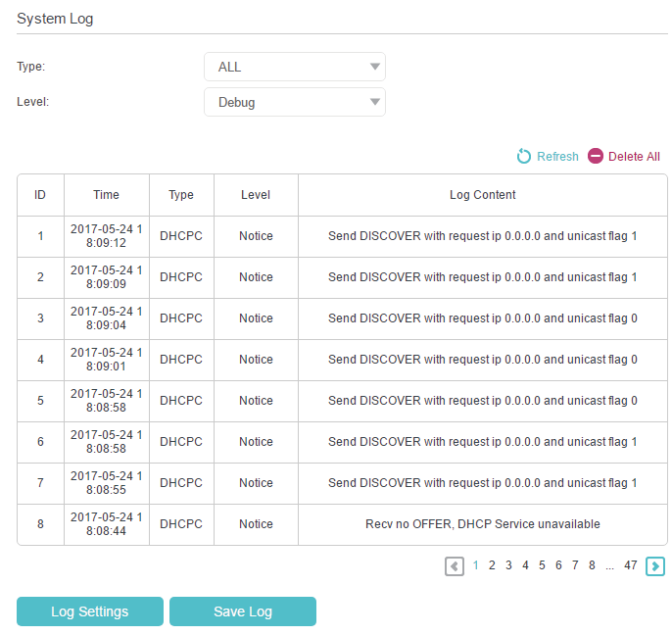Click the Delete All link text
The height and width of the screenshot is (635, 672).
(x=634, y=157)
